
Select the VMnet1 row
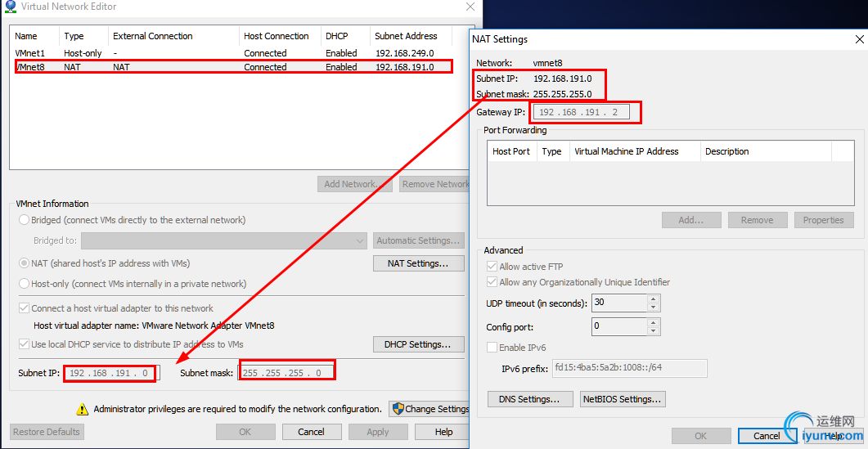pyautogui.click(x=232, y=53)
